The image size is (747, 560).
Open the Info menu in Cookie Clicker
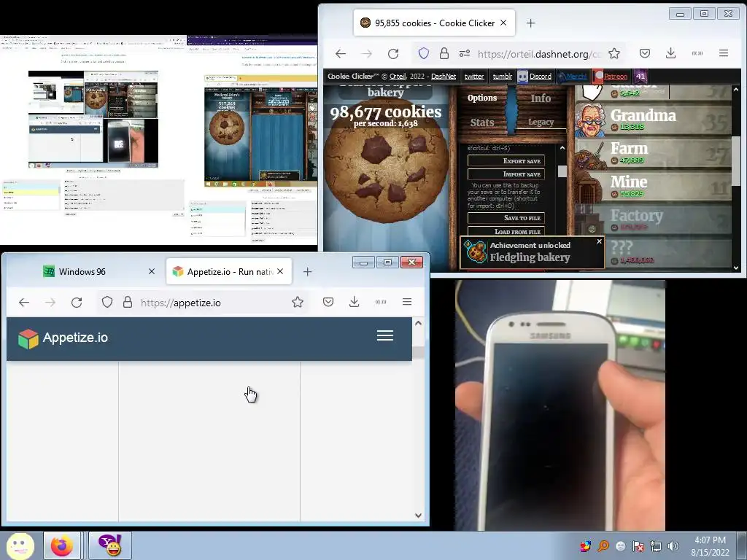541,98
